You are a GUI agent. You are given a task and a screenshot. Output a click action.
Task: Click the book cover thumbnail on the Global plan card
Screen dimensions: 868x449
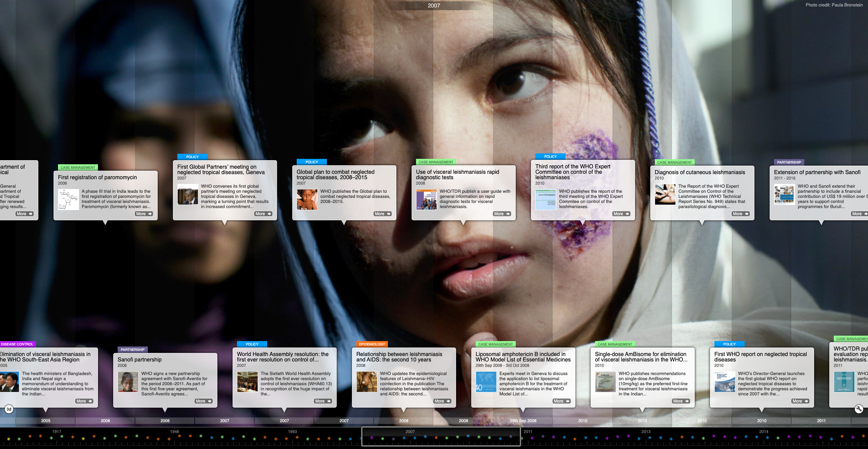point(307,199)
